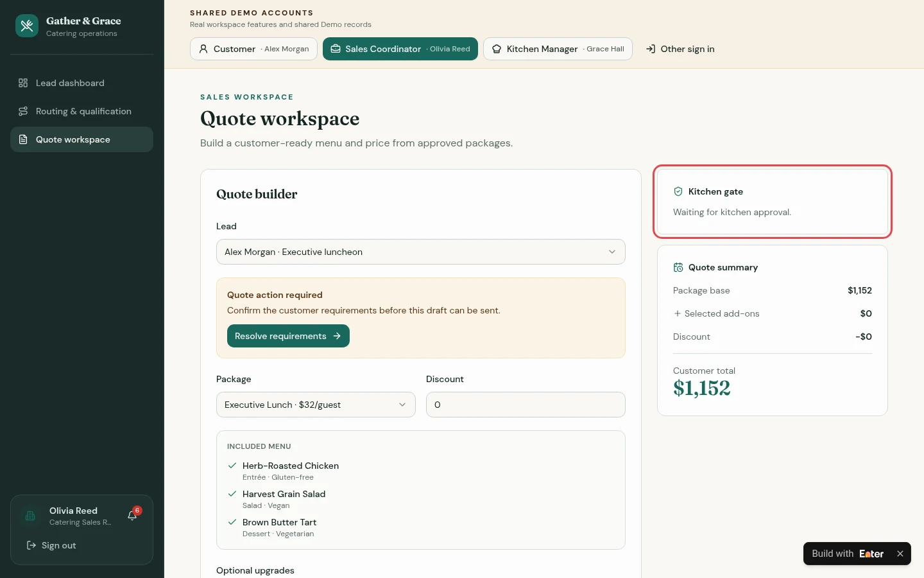Image resolution: width=924 pixels, height=578 pixels.
Task: Click the Quote action required heading
Action: click(x=275, y=295)
